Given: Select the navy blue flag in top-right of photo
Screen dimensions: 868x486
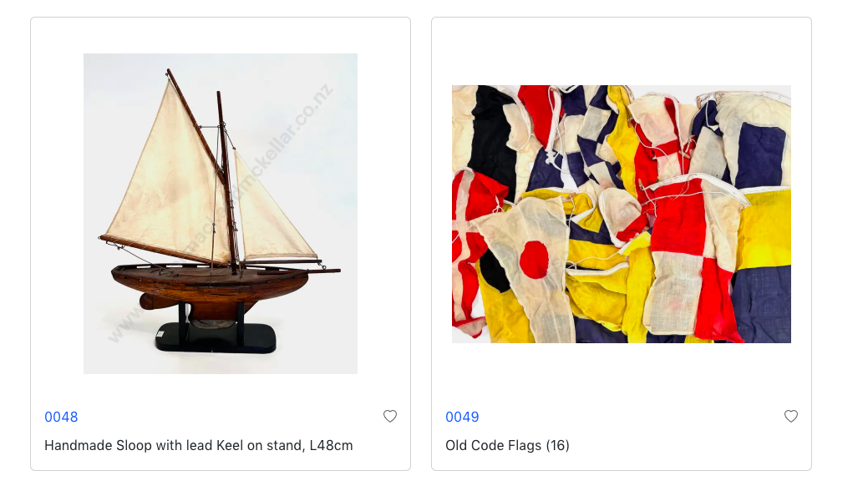Looking at the screenshot, I should (x=759, y=154).
